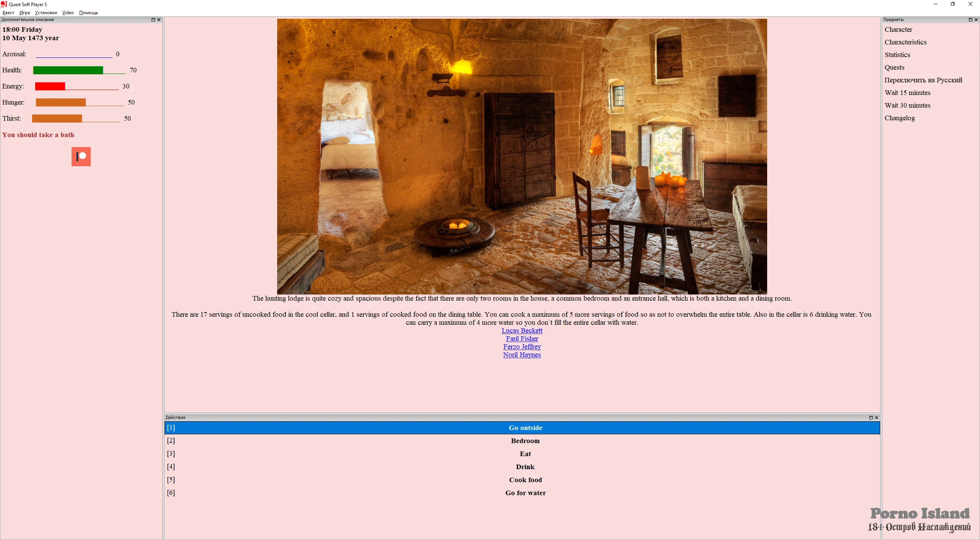This screenshot has width=980, height=540.
Task: Close the left description panel
Action: [159, 20]
